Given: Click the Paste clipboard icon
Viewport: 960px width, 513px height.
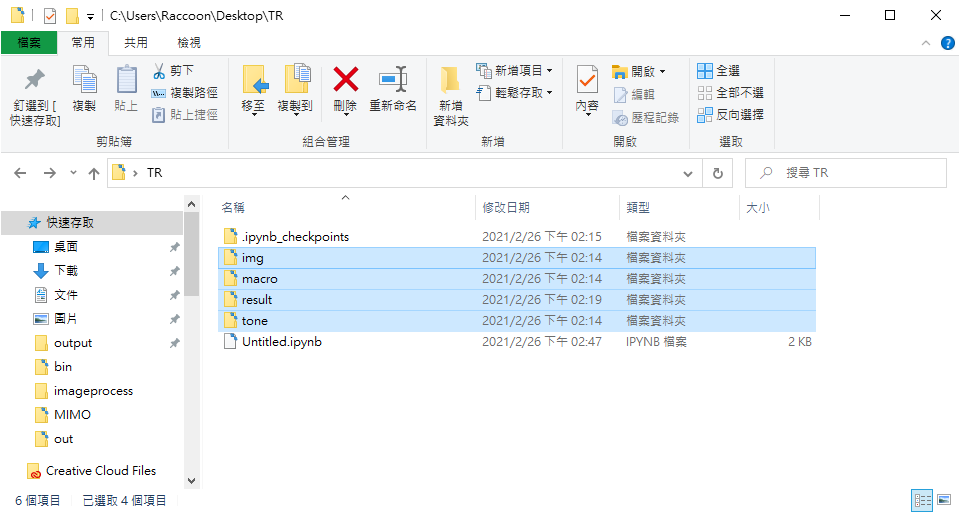Looking at the screenshot, I should point(126,80).
